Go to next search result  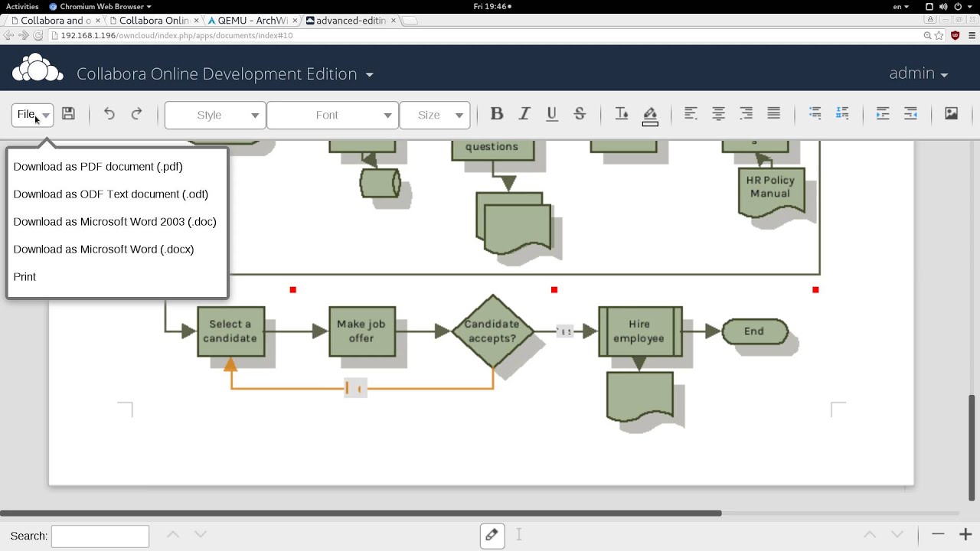[201, 534]
